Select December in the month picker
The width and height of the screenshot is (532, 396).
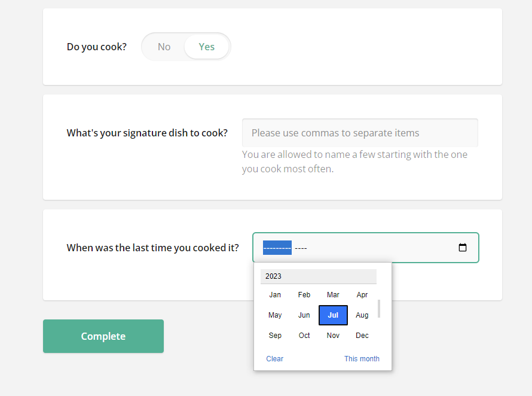pyautogui.click(x=362, y=335)
